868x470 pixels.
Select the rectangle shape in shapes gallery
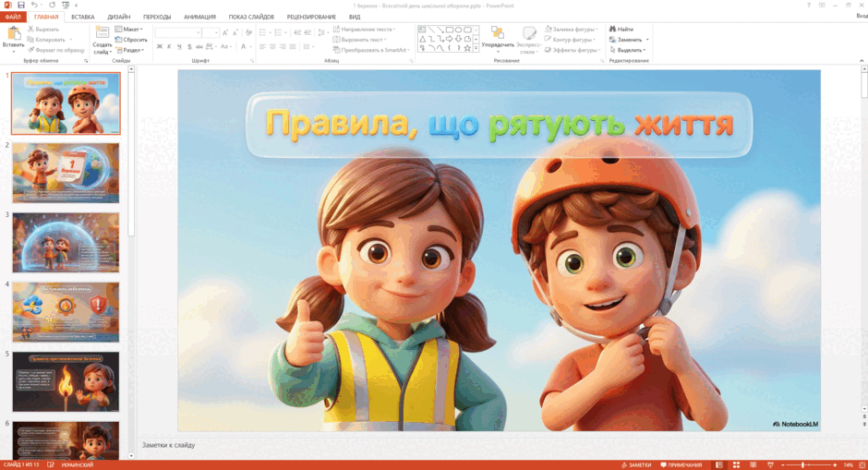pos(449,30)
